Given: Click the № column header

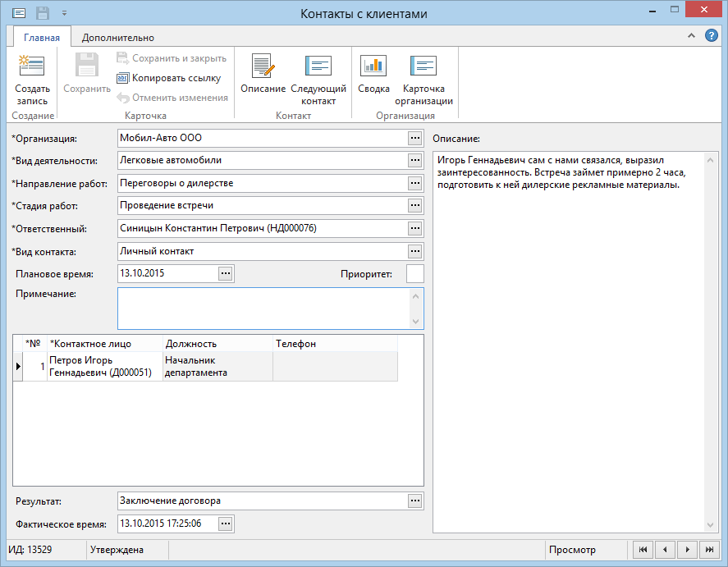Looking at the screenshot, I should [34, 344].
